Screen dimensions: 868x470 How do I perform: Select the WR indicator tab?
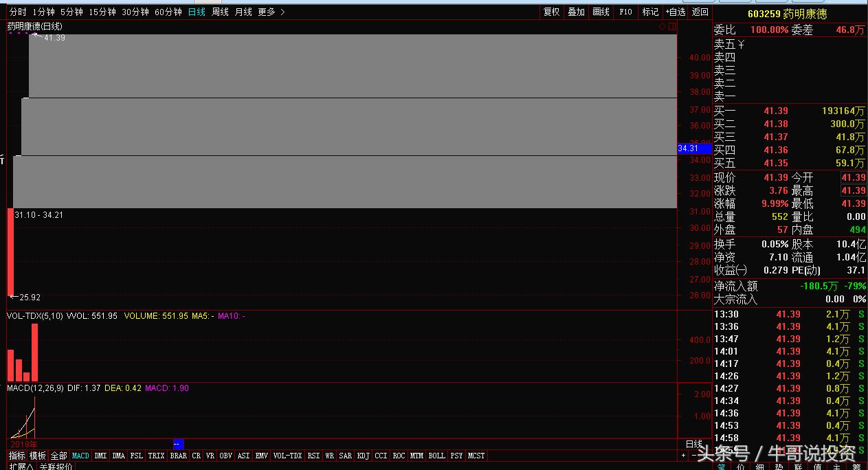pos(330,456)
